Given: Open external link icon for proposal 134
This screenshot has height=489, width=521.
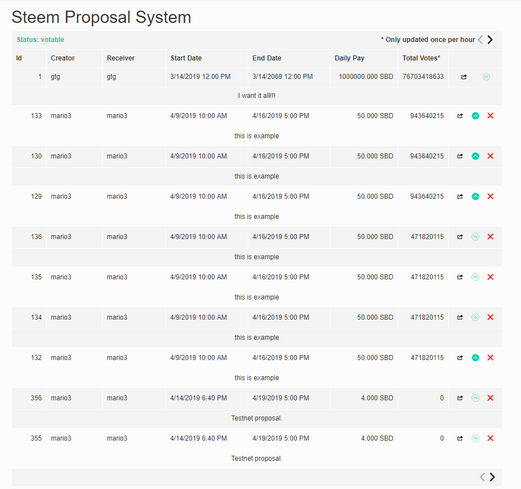Looking at the screenshot, I should coord(460,317).
